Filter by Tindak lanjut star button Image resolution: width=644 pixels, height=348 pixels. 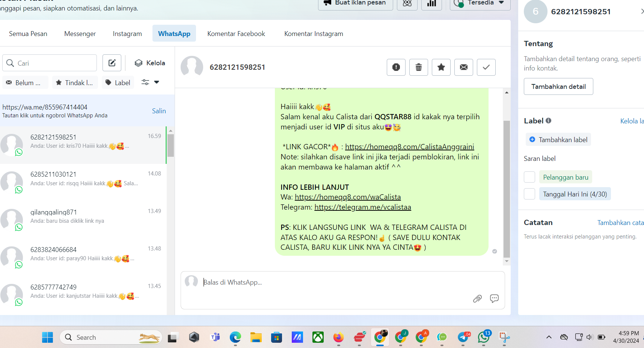tap(75, 82)
